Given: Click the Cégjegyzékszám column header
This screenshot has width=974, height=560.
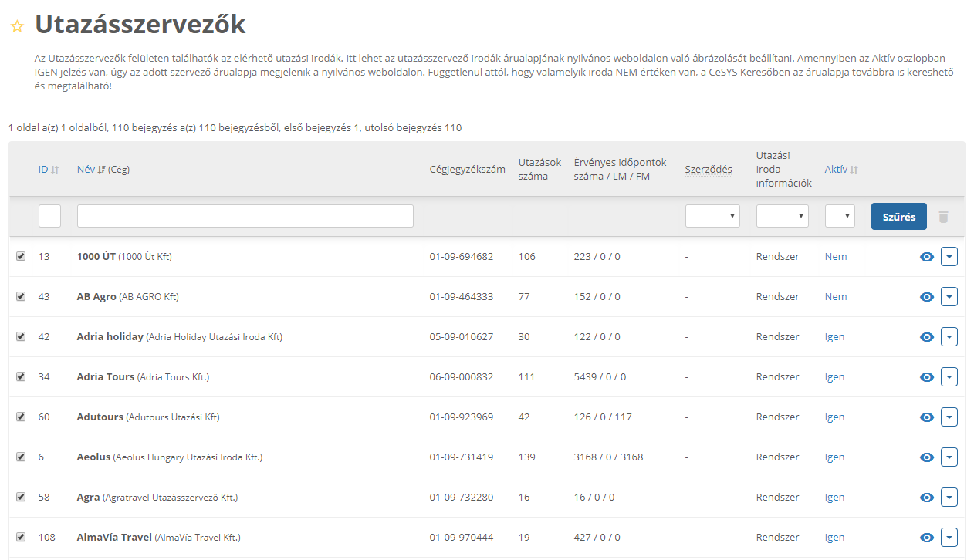Looking at the screenshot, I should (468, 170).
